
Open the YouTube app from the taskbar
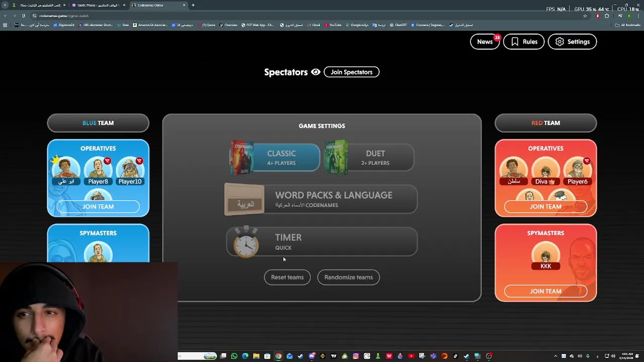(x=411, y=356)
